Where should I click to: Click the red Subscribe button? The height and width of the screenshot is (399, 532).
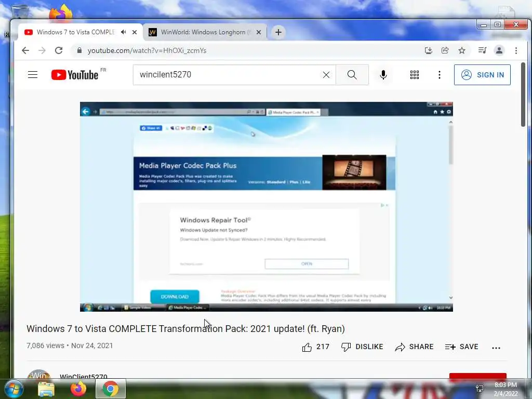478,376
